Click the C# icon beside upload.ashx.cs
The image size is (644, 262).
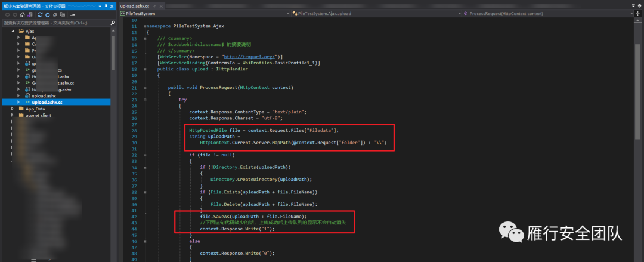click(x=27, y=102)
